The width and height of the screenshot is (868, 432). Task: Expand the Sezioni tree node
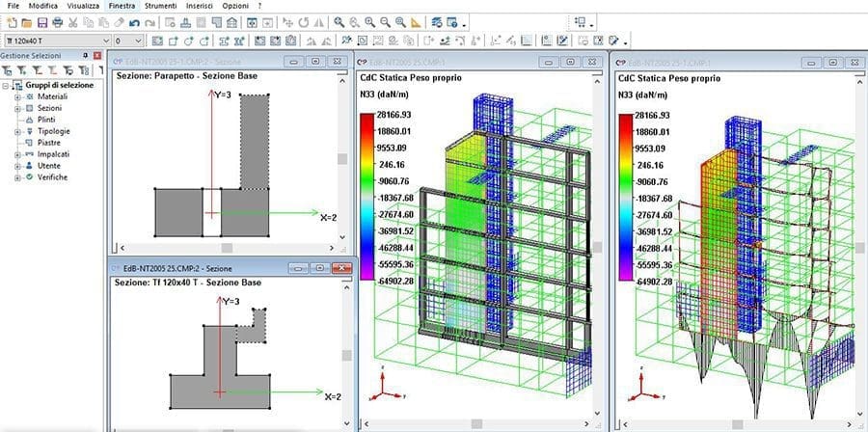click(17, 108)
